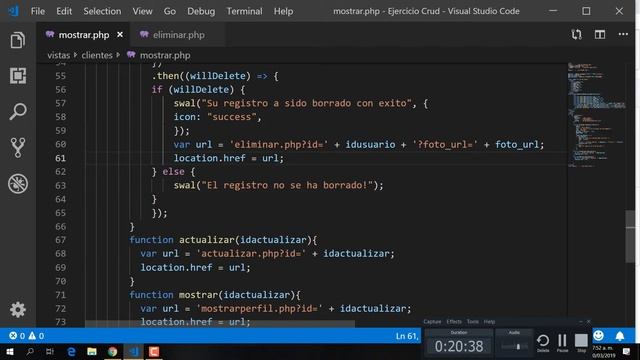Open the Search view magnifier icon
The image size is (640, 360).
[x=18, y=111]
